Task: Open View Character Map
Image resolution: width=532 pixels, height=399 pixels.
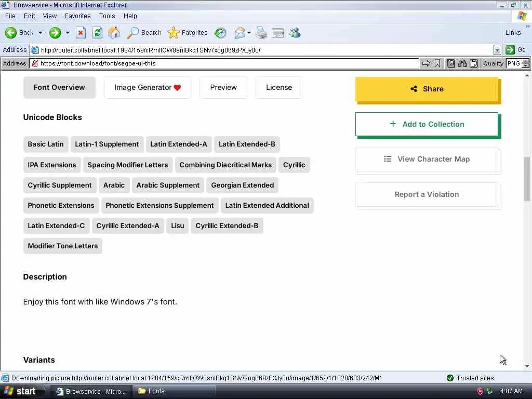Action: click(x=427, y=159)
